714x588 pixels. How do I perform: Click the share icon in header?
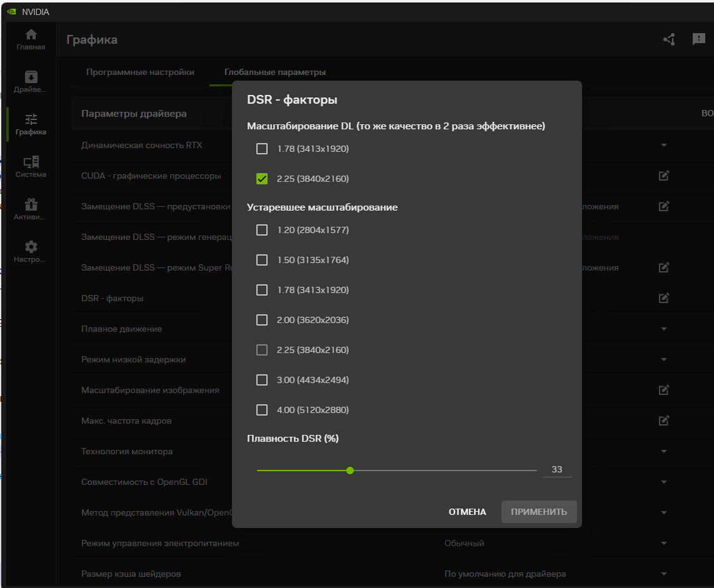pos(669,39)
